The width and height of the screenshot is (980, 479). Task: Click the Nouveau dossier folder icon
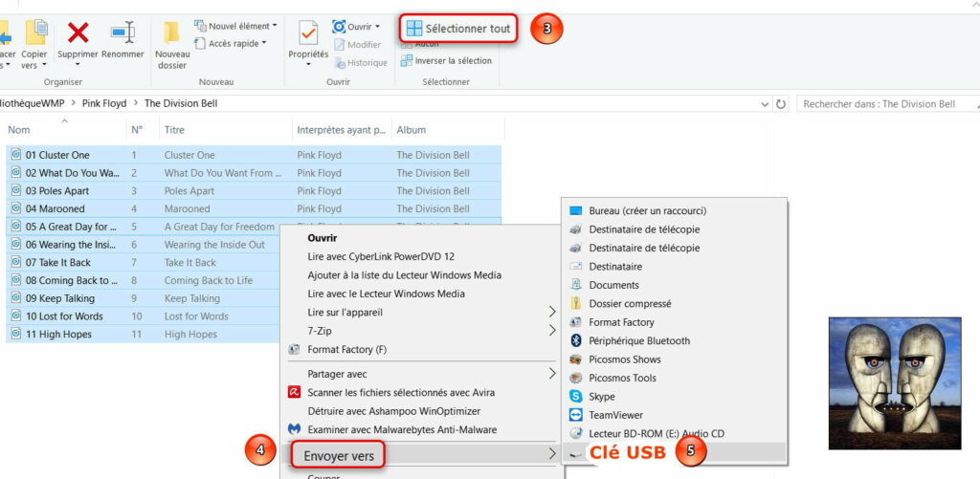click(171, 33)
